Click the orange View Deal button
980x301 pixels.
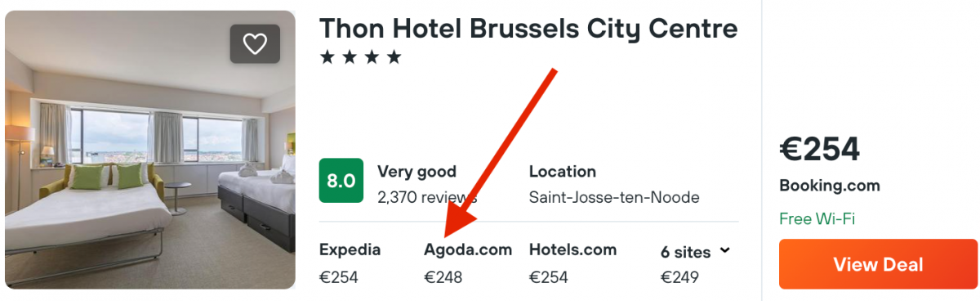pyautogui.click(x=878, y=264)
